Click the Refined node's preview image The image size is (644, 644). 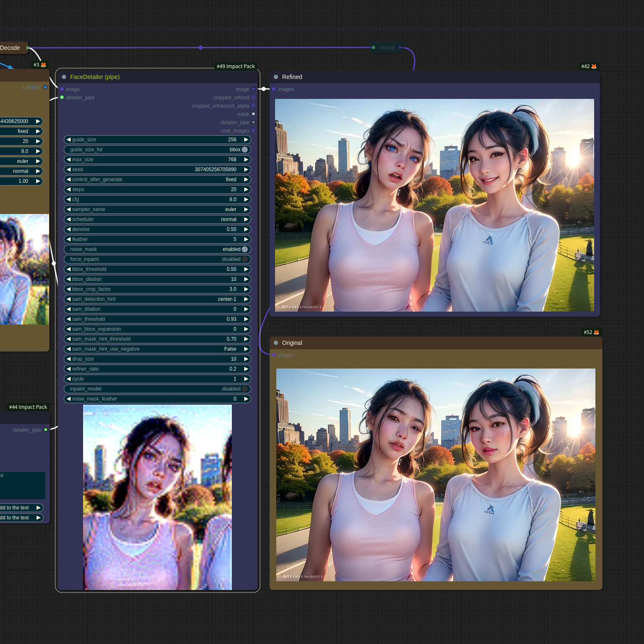tap(434, 205)
